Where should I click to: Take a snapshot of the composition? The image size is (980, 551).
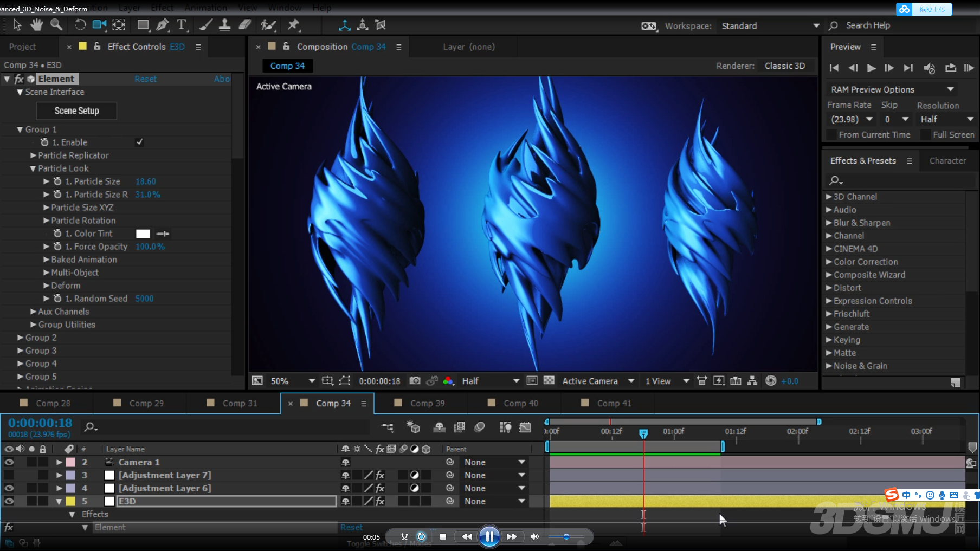[415, 381]
